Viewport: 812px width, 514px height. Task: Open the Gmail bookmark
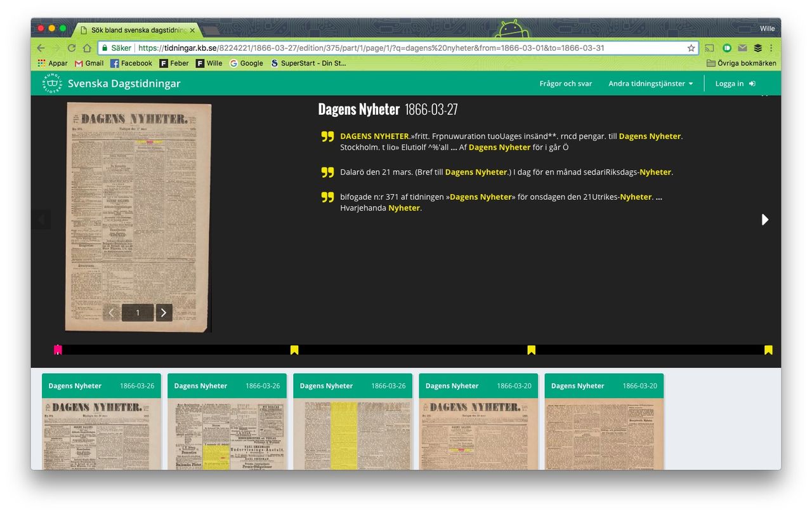(89, 63)
